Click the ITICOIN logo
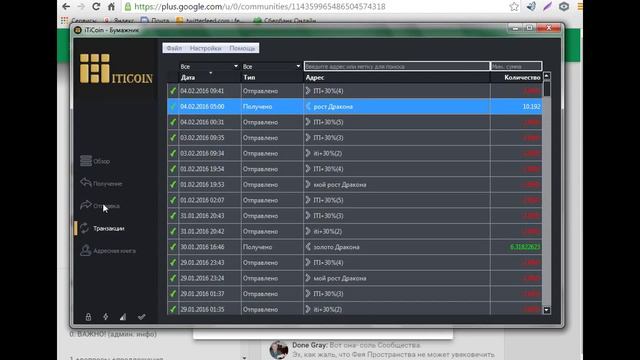The height and width of the screenshot is (360, 640). pos(116,69)
